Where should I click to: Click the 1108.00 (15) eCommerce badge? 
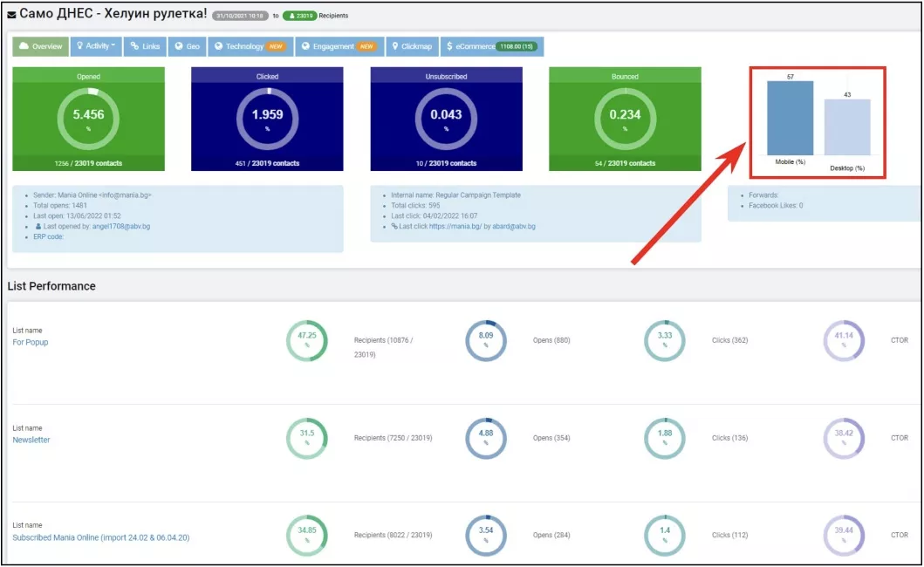(517, 46)
